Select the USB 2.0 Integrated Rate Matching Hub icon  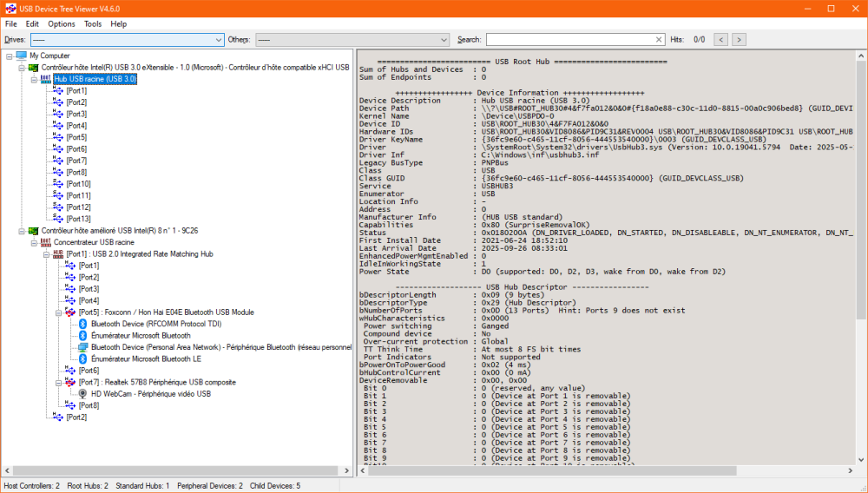[x=58, y=254]
